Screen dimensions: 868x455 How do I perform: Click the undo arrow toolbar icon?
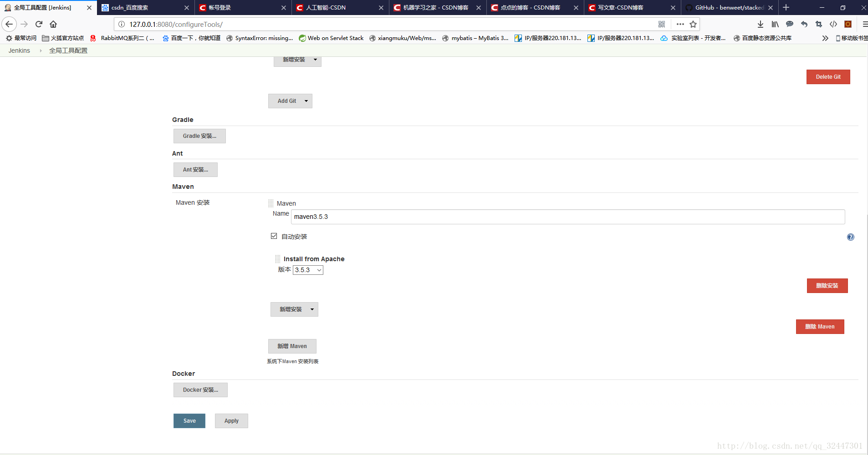pyautogui.click(x=804, y=24)
